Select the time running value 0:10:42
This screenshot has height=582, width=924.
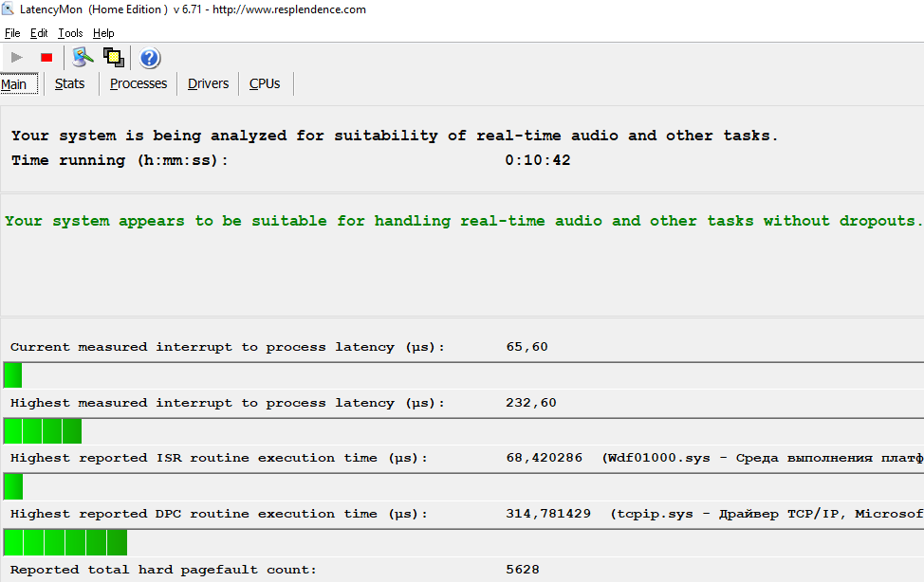coord(538,160)
